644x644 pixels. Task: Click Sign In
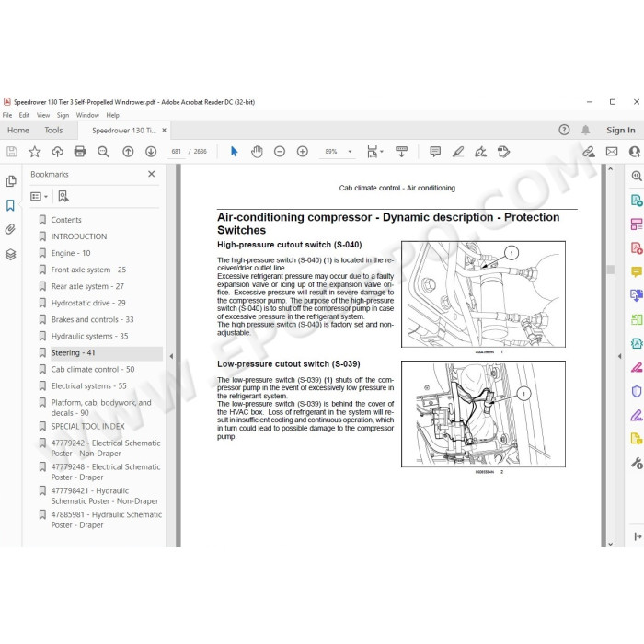[x=621, y=131]
